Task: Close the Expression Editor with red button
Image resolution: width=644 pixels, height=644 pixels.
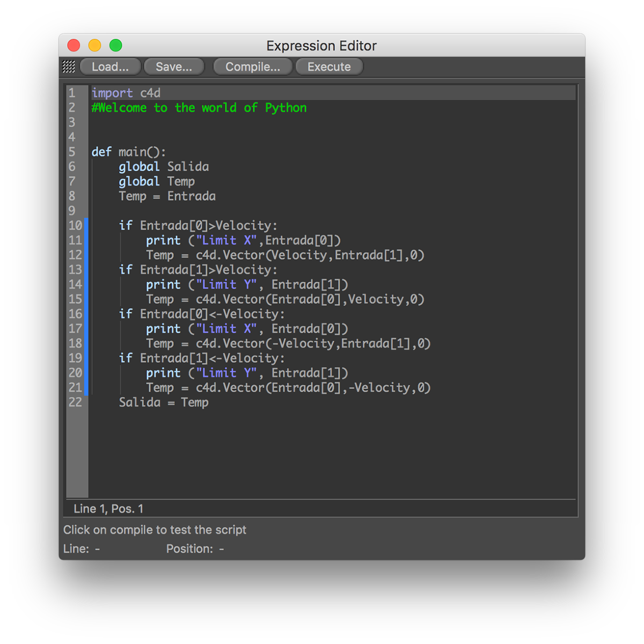Action: 74,46
